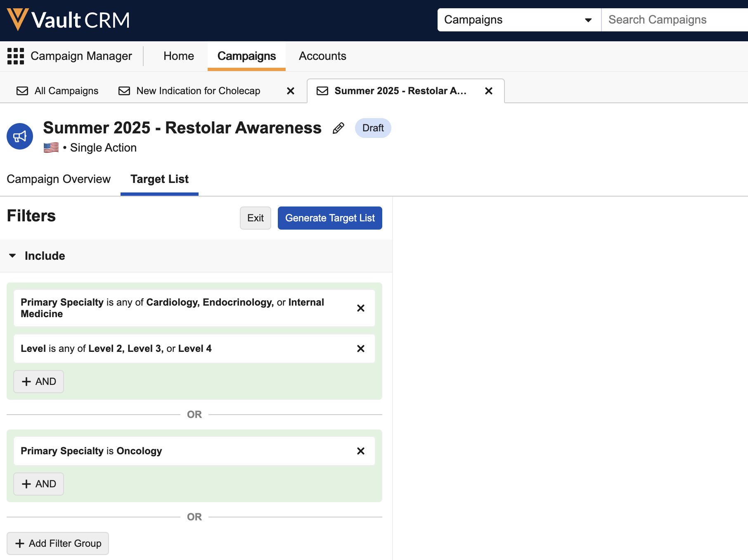Click the blue megaphone campaign icon
This screenshot has width=748, height=560.
click(20, 136)
